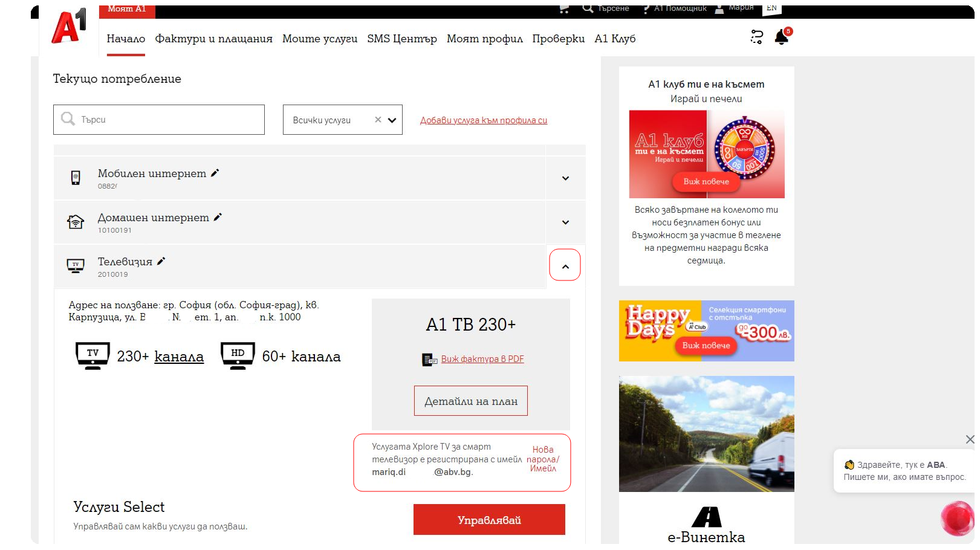Click the TV service icon in the Телевизия row

point(76,266)
